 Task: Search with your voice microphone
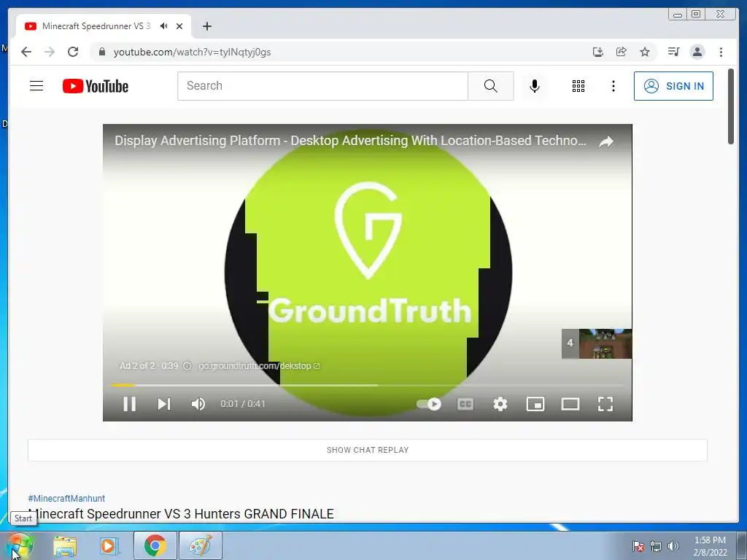click(535, 86)
